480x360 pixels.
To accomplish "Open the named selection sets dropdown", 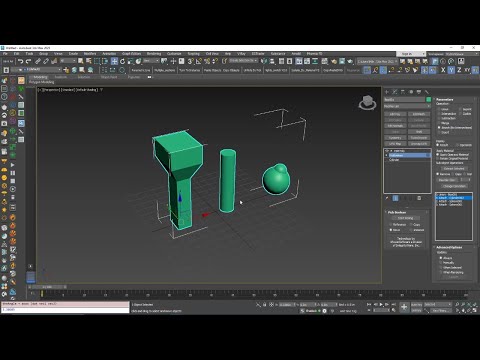I will coord(243,61).
